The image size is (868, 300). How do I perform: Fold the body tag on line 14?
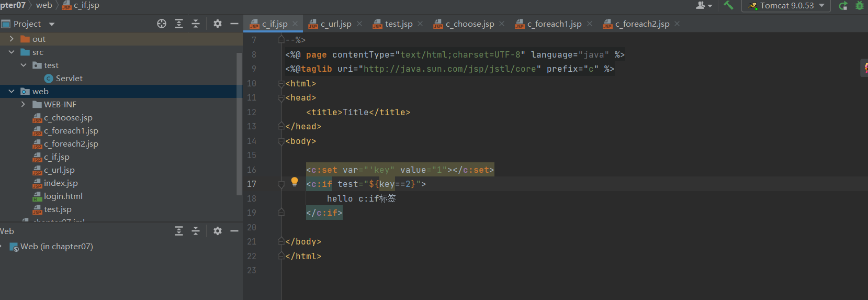281,141
